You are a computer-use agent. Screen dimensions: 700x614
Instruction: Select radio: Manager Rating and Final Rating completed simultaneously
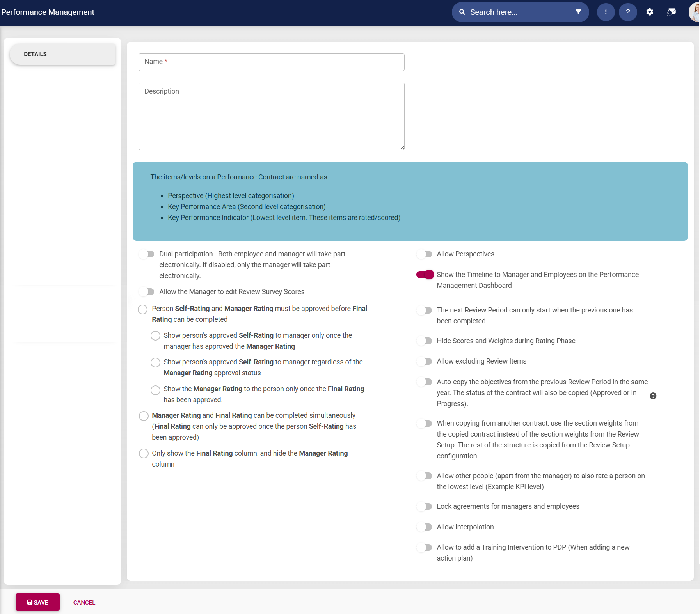click(x=143, y=416)
